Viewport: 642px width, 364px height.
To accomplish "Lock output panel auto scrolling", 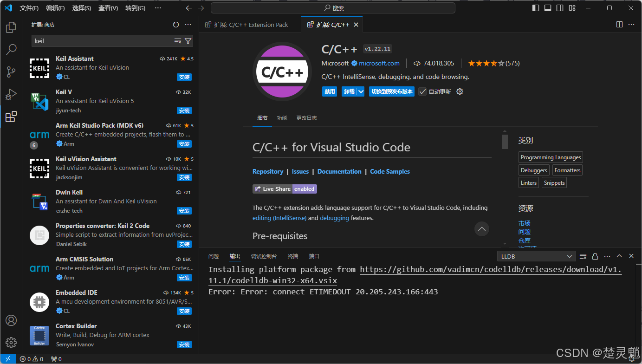I will point(595,256).
